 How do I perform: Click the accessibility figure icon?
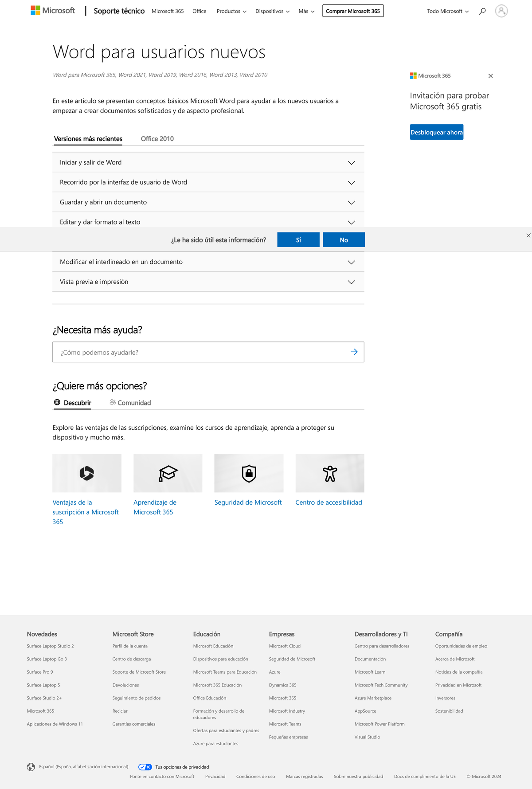pos(330,473)
